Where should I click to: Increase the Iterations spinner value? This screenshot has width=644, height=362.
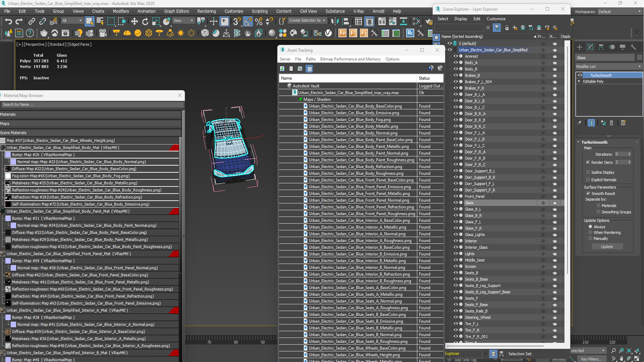pos(629,153)
